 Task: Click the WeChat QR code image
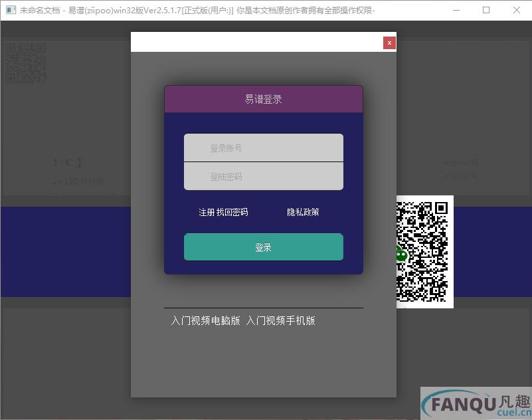425,252
